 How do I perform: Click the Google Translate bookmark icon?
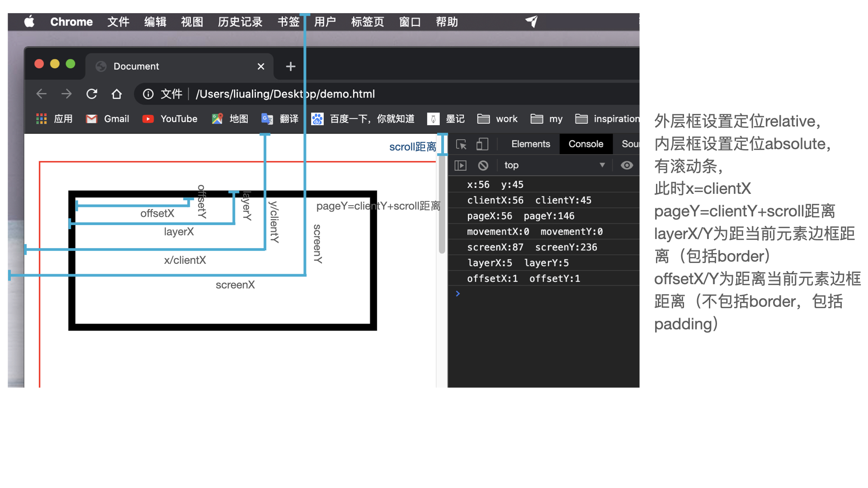pos(267,118)
